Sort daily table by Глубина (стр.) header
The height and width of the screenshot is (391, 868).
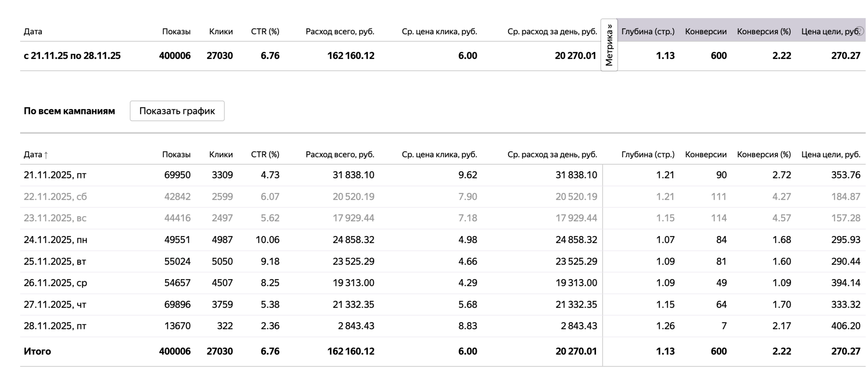tap(648, 155)
